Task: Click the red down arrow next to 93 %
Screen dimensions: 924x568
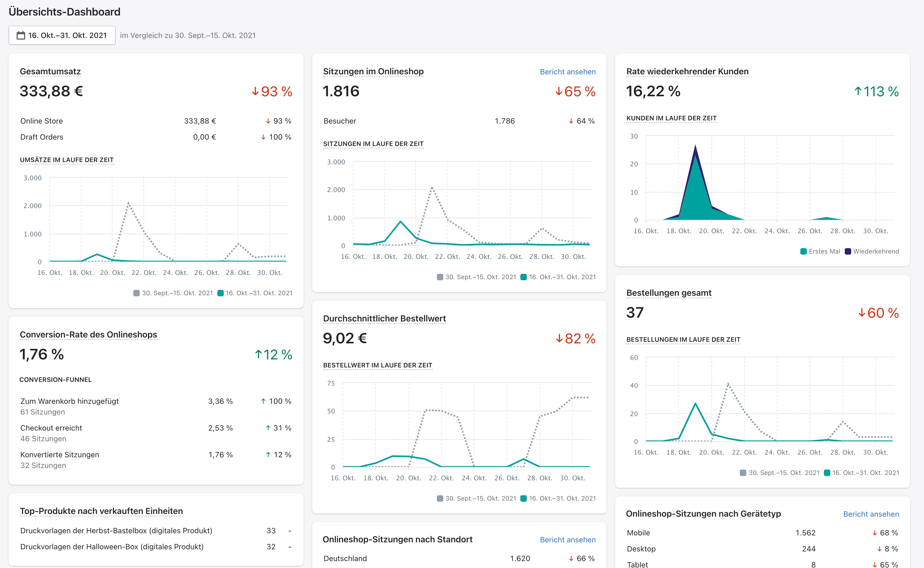Action: pos(255,91)
